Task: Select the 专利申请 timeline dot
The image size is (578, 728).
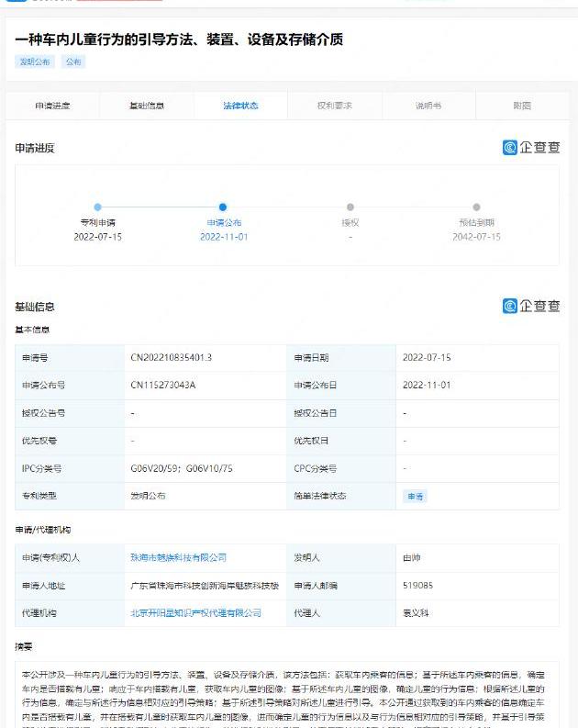Action: pyautogui.click(x=97, y=207)
